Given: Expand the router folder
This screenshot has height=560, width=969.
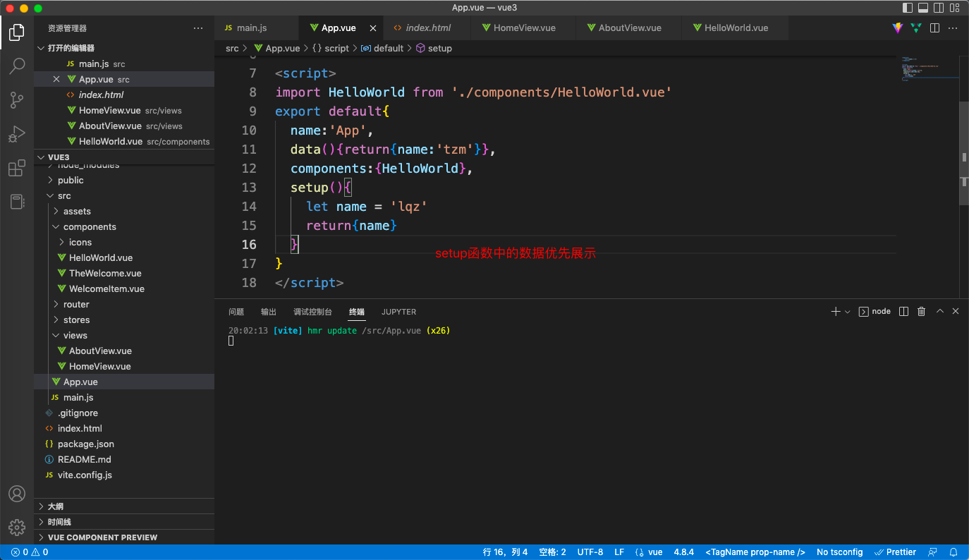Looking at the screenshot, I should (123, 305).
